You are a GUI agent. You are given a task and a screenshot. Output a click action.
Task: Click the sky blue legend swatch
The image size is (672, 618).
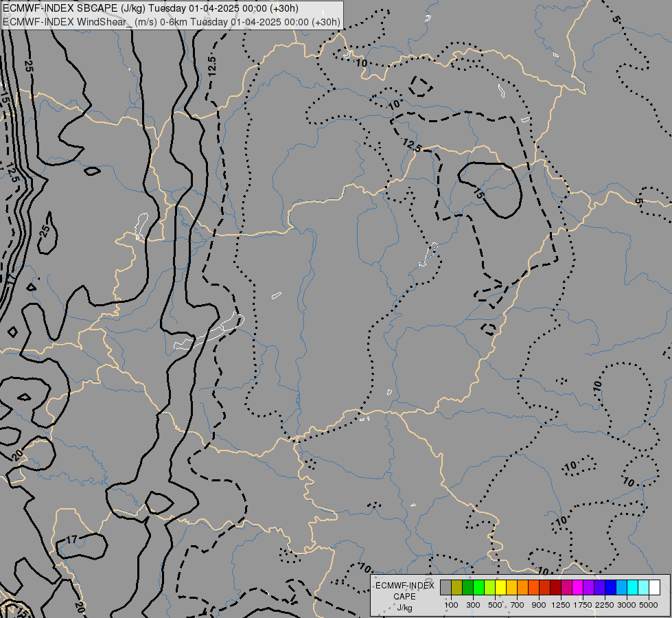point(621,587)
